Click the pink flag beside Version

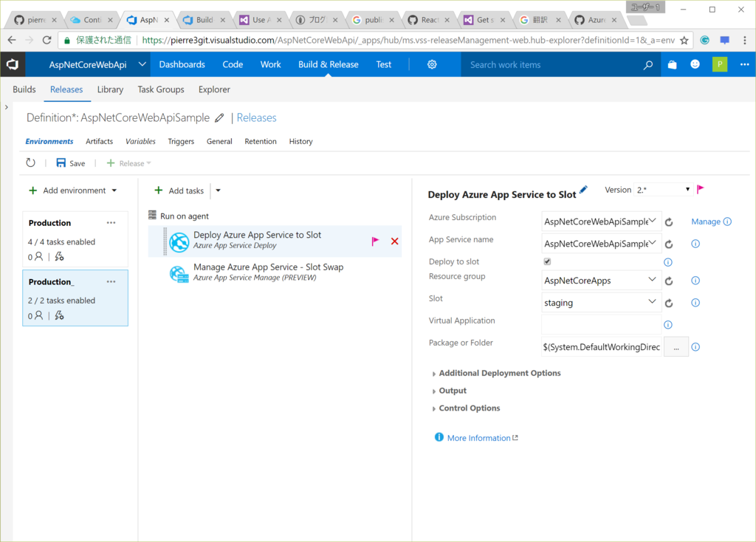click(700, 190)
